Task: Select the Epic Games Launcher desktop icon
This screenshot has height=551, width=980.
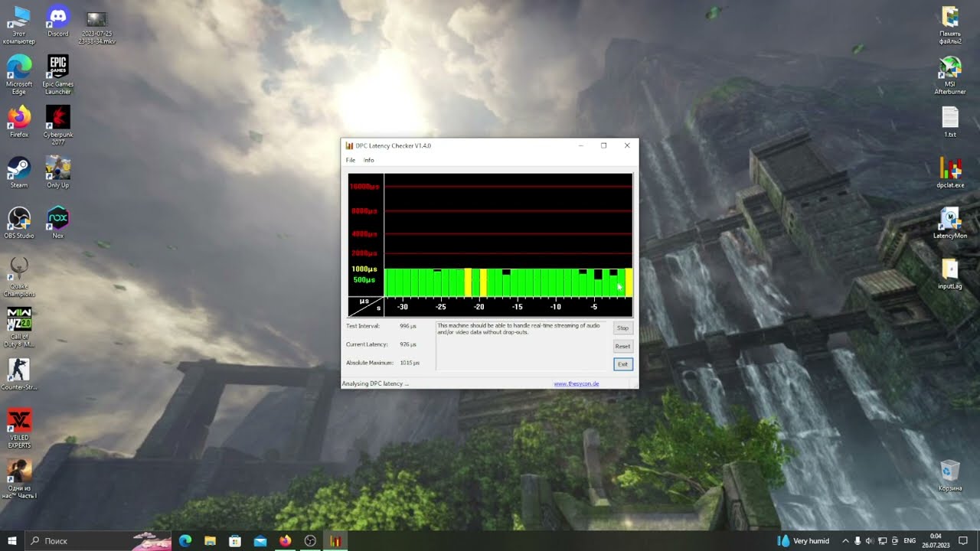Action: click(58, 74)
